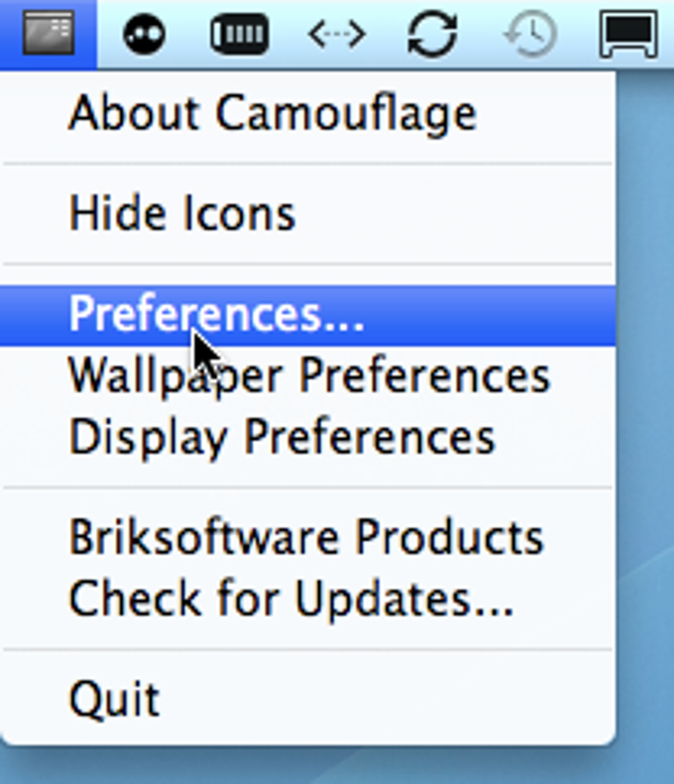Viewport: 674px width, 784px height.
Task: Open the memory chip status icon
Action: (x=239, y=35)
